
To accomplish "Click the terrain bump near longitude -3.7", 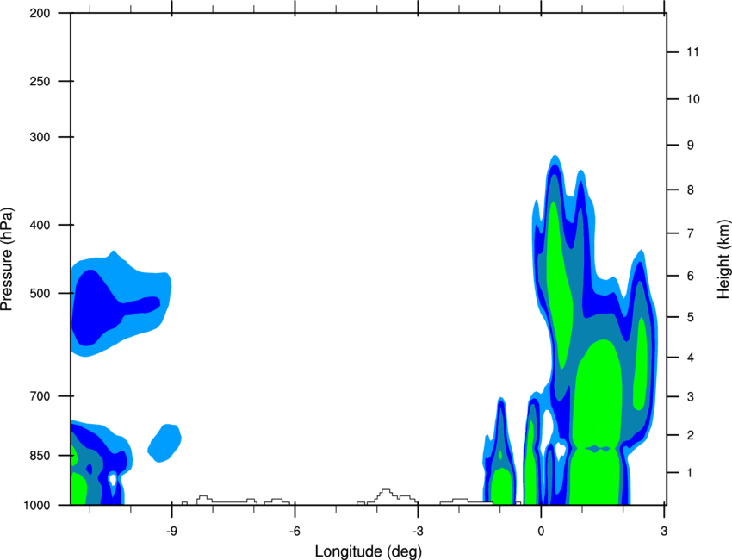I will tap(387, 496).
